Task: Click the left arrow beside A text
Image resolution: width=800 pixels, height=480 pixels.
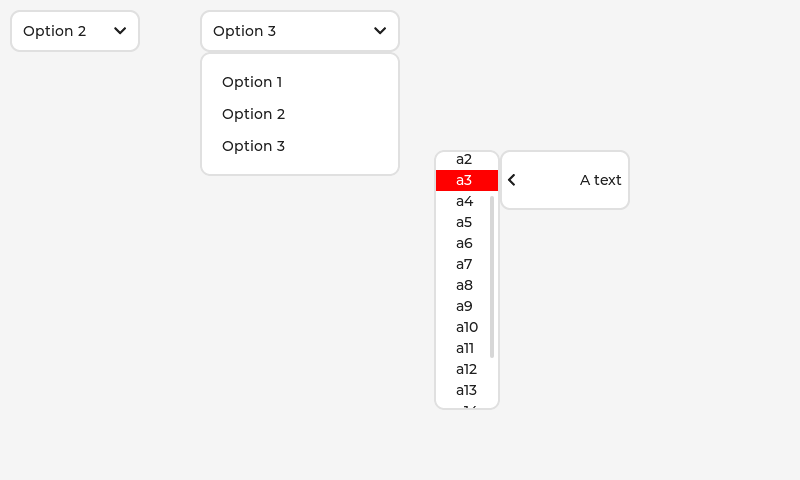Action: [x=512, y=180]
